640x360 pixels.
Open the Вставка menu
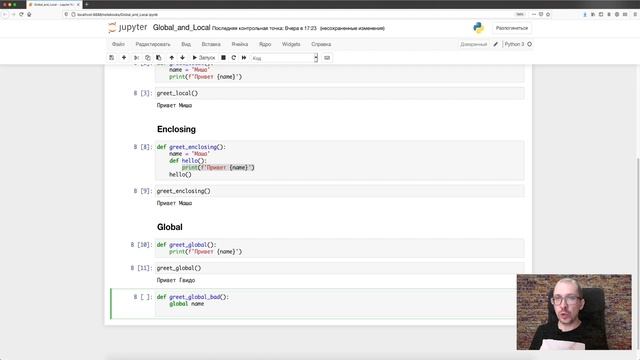(211, 44)
